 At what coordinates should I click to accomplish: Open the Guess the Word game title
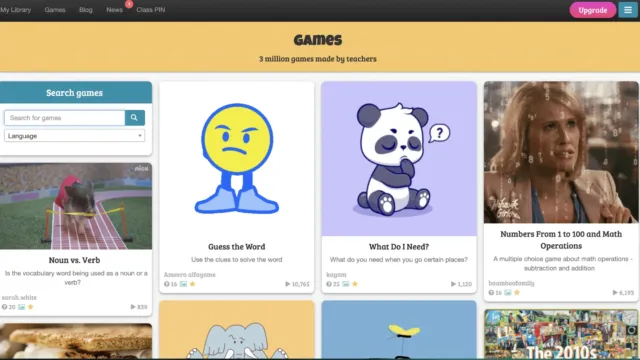(237, 247)
